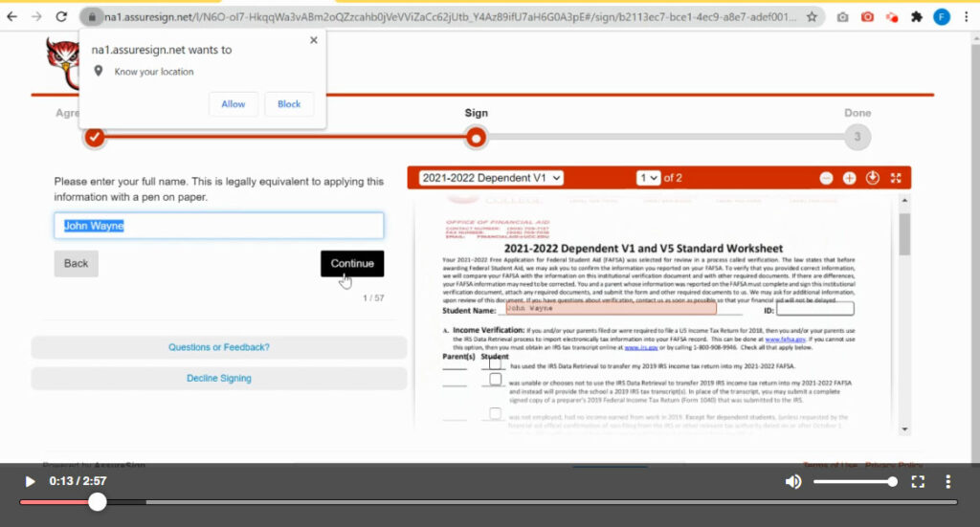Block location access for assuresign
Viewport: 980px width, 527px height.
click(x=289, y=104)
